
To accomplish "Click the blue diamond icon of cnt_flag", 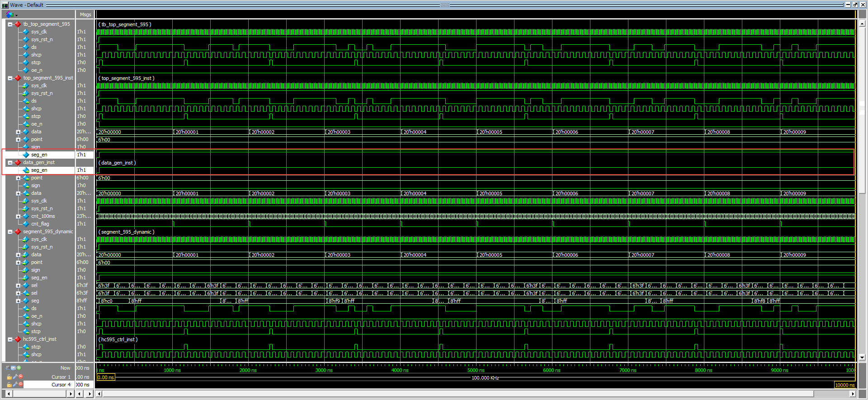I will (26, 224).
